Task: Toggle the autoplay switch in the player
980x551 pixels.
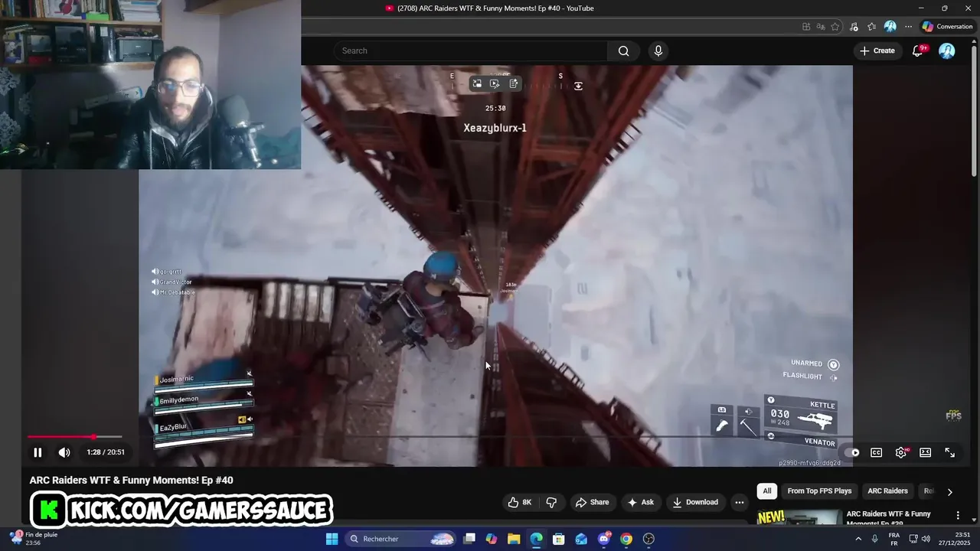Action: pyautogui.click(x=851, y=452)
